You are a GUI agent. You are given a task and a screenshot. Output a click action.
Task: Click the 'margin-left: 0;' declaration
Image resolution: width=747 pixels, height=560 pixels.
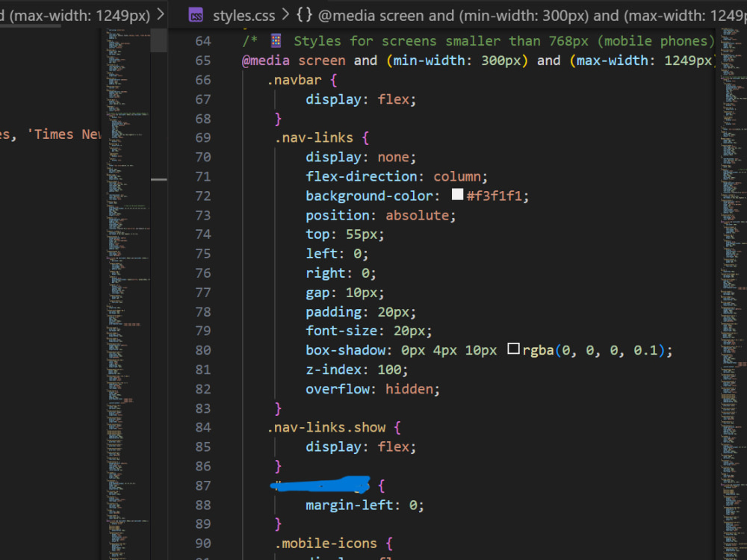coord(365,505)
